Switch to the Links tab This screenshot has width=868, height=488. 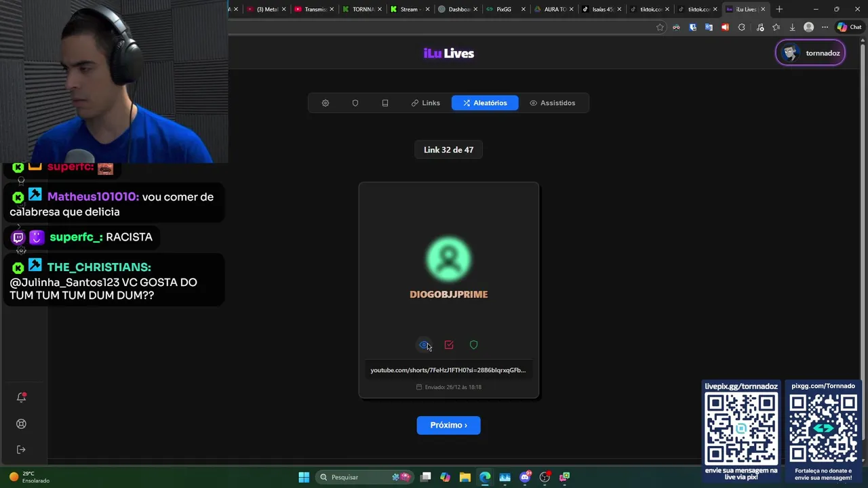(x=426, y=103)
